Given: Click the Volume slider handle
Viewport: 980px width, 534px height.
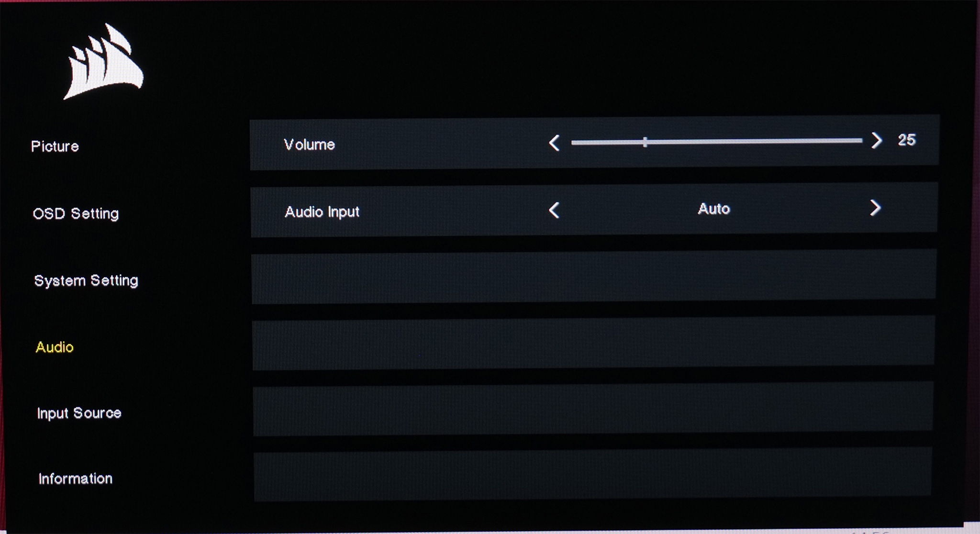Looking at the screenshot, I should [645, 142].
